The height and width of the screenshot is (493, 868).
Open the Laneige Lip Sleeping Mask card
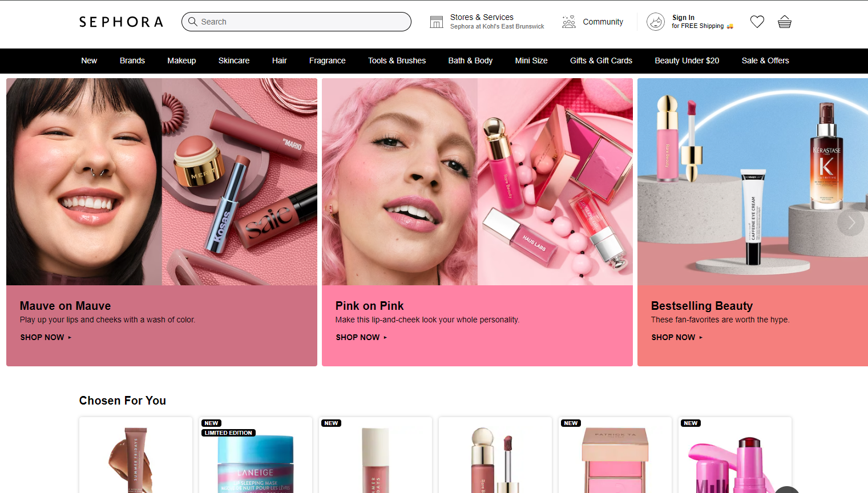coord(256,455)
